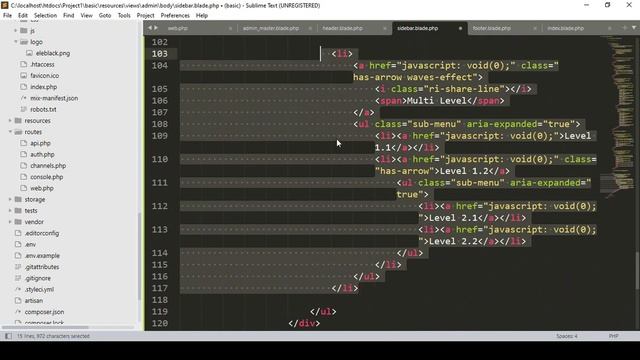Open eleblack.png in the sidebar

[53, 53]
